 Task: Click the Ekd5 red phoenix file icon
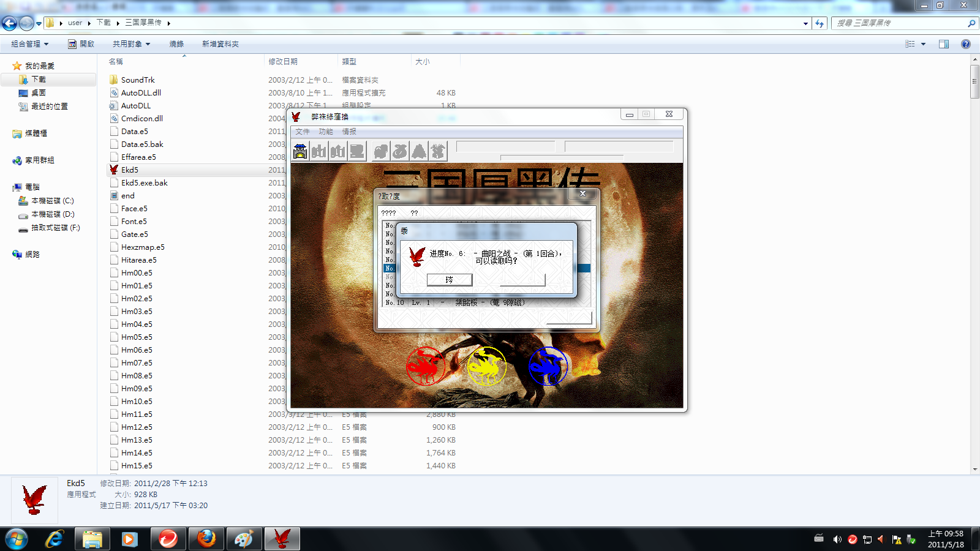click(x=114, y=170)
